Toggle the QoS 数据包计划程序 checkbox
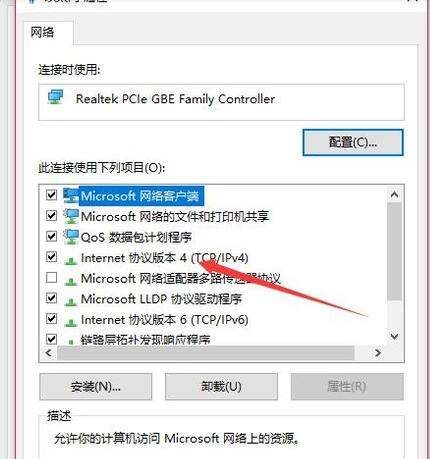The width and height of the screenshot is (430, 459). (x=51, y=236)
